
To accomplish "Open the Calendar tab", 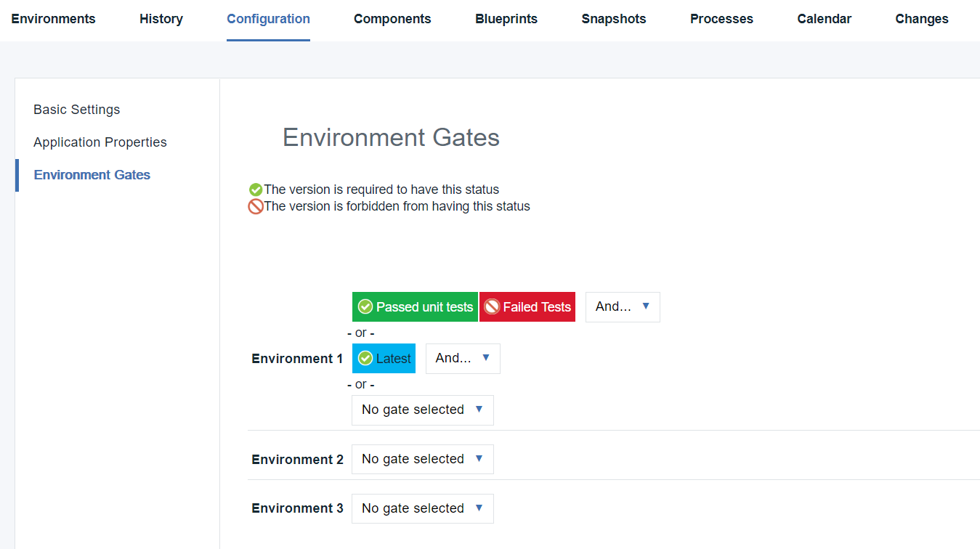I will (x=824, y=19).
